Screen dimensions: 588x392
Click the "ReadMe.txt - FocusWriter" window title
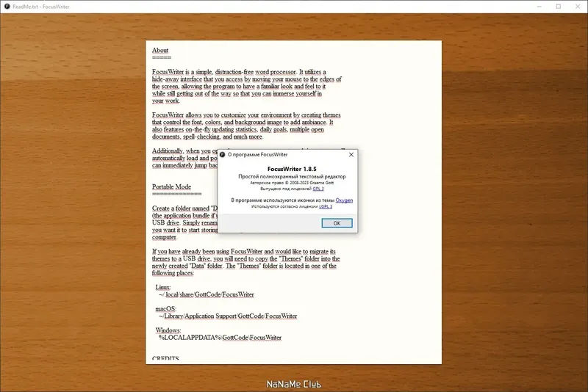[x=41, y=7]
